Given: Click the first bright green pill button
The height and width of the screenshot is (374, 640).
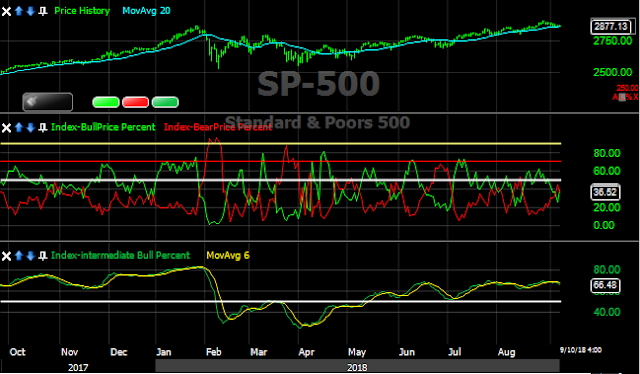Looking at the screenshot, I should click(x=106, y=102).
